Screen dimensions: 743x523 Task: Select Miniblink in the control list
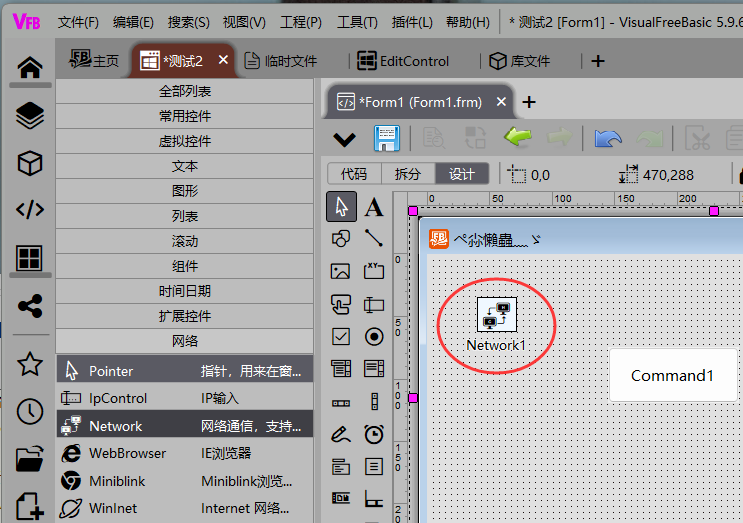(185, 481)
